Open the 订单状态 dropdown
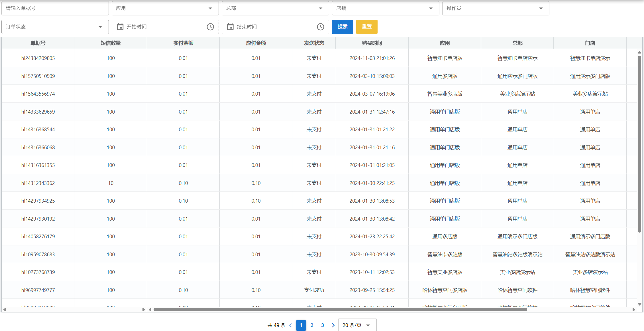The height and width of the screenshot is (331, 644). pos(55,27)
